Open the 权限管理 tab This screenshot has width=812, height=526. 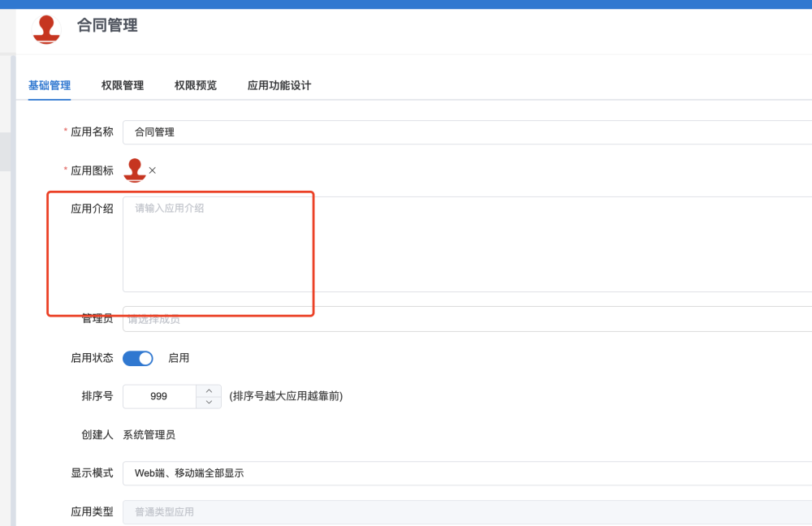pos(123,85)
